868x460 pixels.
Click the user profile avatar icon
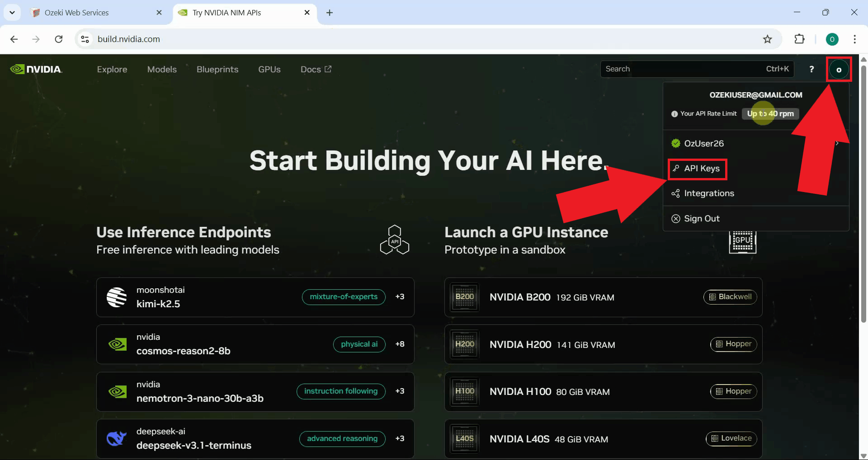(x=839, y=70)
